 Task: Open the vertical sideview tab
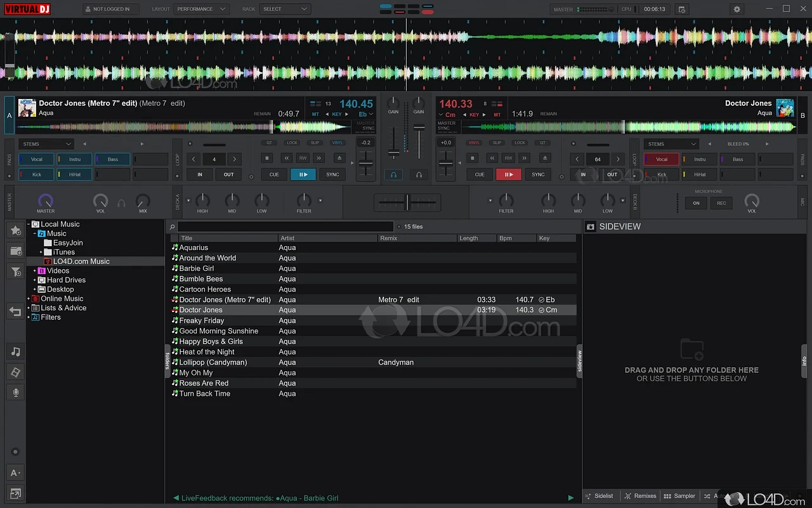[x=579, y=361]
